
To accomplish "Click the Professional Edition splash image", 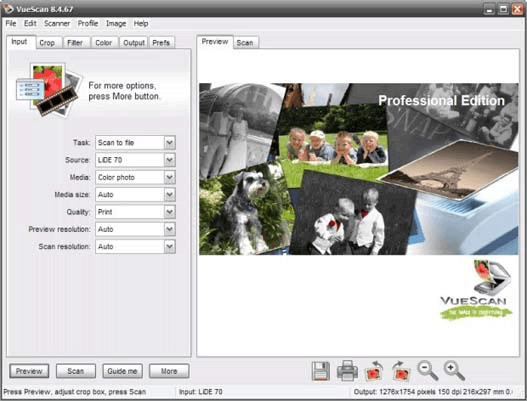I will pyautogui.click(x=359, y=169).
